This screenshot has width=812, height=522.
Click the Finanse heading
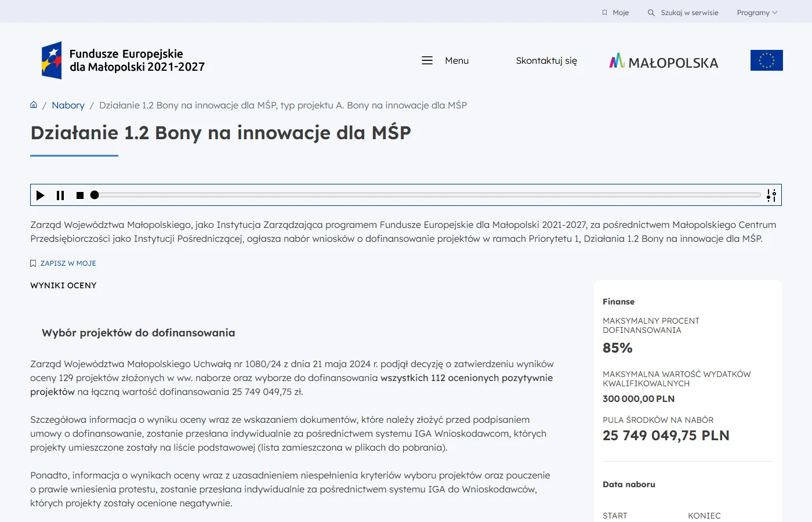coord(619,302)
